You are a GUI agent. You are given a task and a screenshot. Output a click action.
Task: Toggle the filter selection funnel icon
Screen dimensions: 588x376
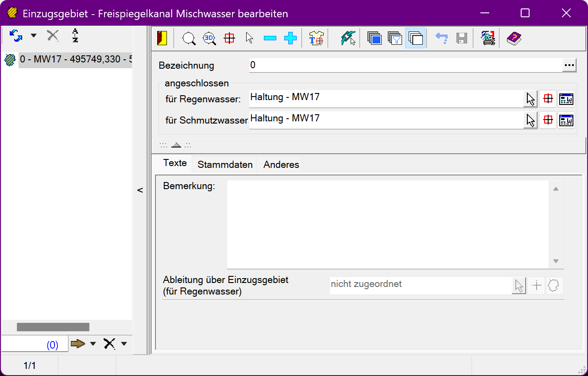click(395, 39)
